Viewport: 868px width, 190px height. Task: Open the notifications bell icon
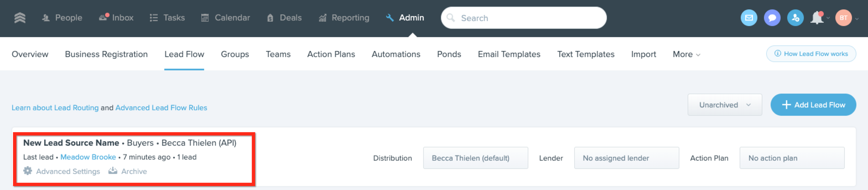817,18
